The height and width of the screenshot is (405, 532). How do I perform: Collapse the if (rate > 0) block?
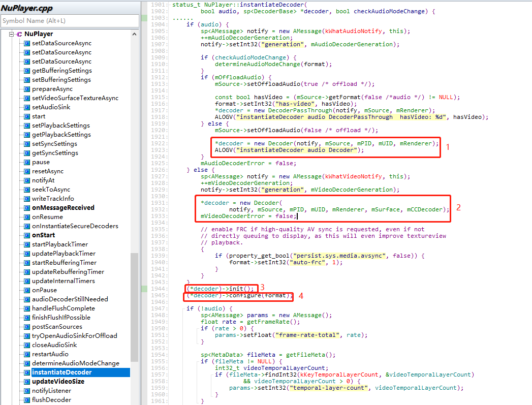[197, 328]
